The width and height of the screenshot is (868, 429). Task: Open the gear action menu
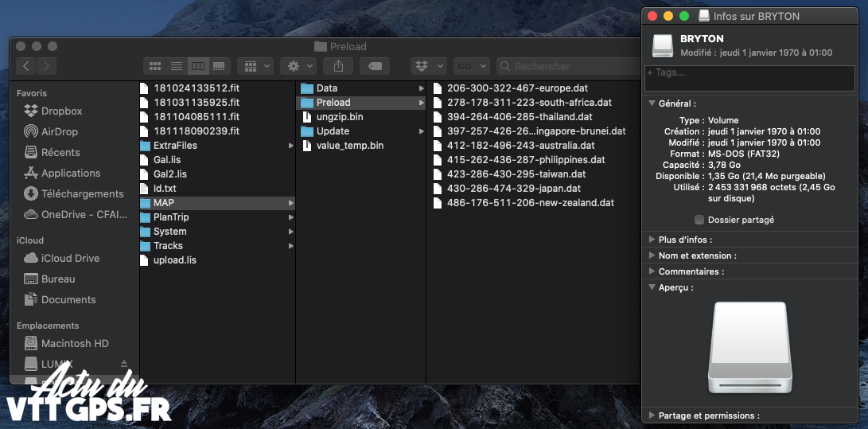[x=298, y=66]
